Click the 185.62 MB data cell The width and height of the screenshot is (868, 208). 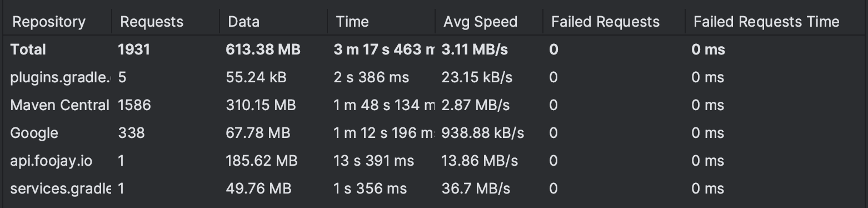tap(261, 161)
